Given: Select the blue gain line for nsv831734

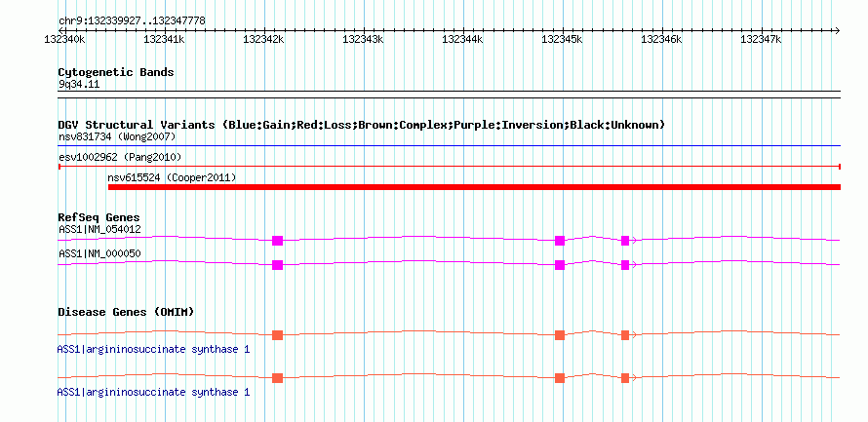Looking at the screenshot, I should click(449, 146).
